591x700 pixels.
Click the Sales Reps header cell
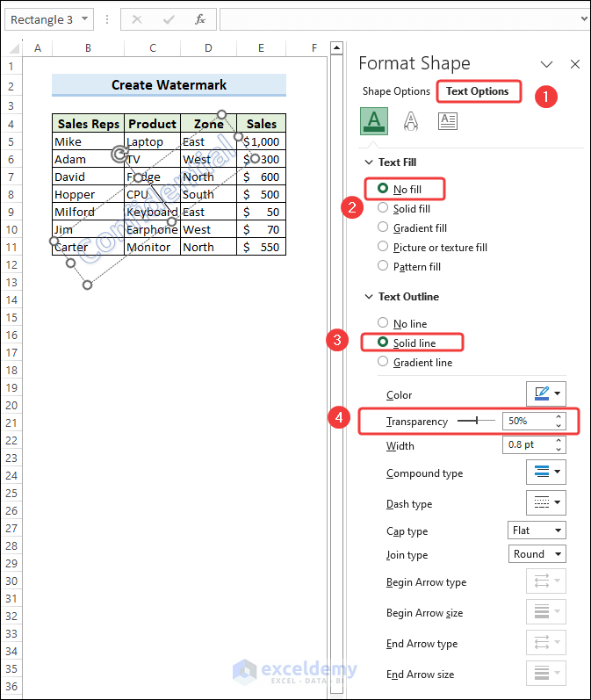89,124
